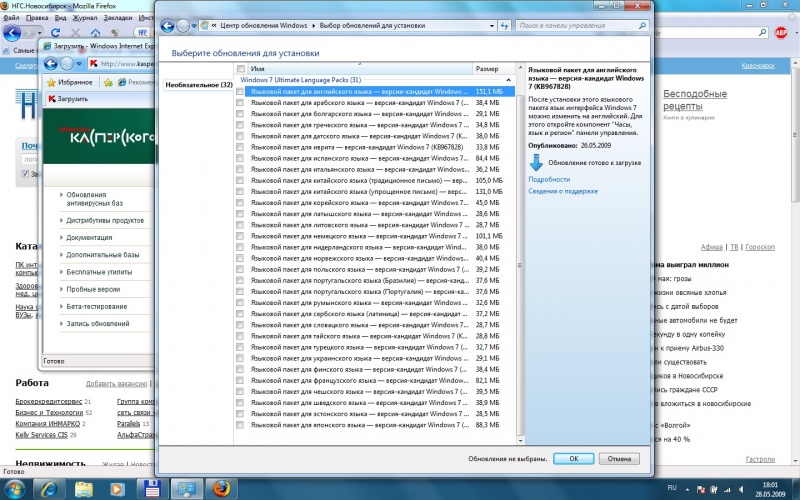The width and height of the screenshot is (800, 500).
Task: Click the network signal icon in system tray
Action: (728, 490)
